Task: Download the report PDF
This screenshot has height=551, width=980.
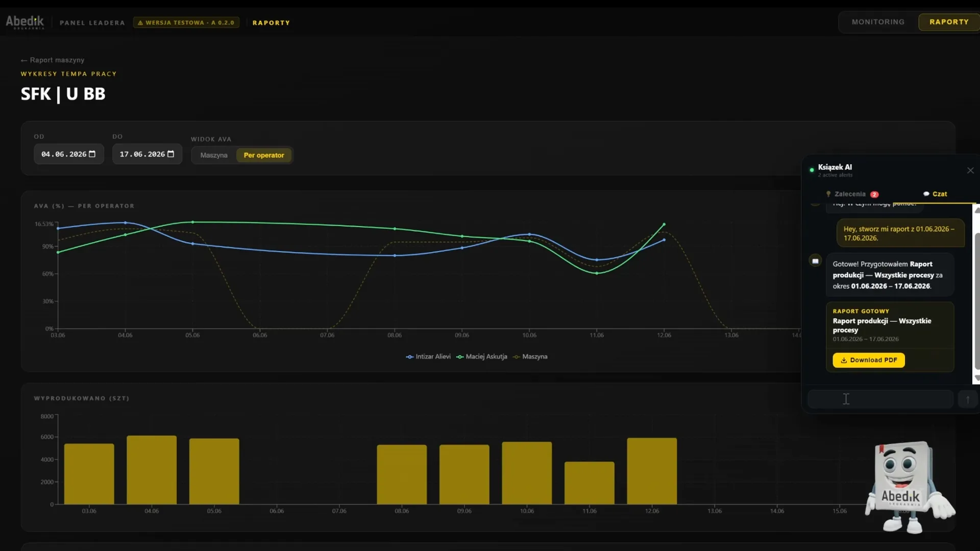Action: [x=869, y=360]
